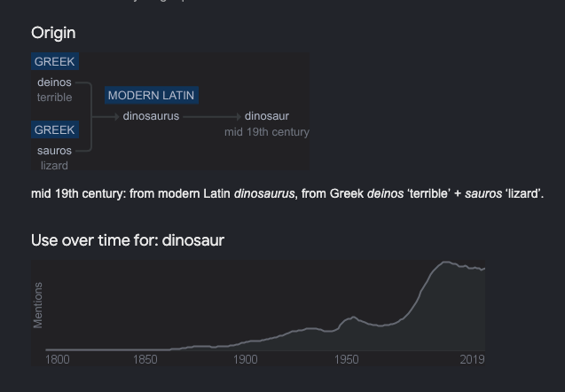
Task: Click the arrow between dinosaurus and dinosaur
Action: click(x=212, y=116)
